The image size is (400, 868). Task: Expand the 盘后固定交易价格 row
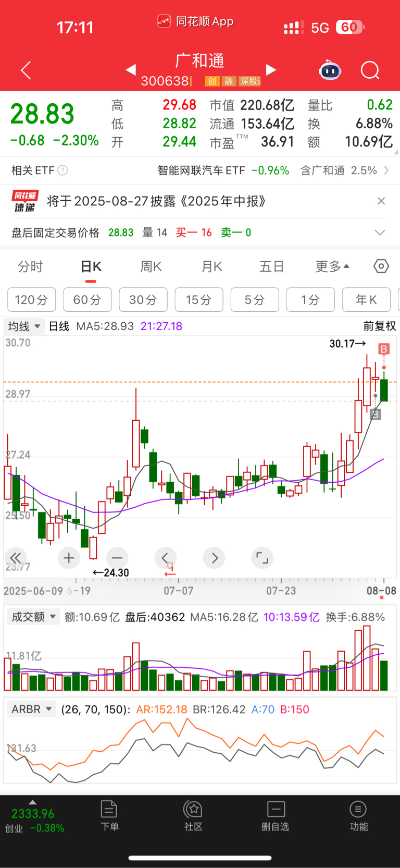[380, 233]
